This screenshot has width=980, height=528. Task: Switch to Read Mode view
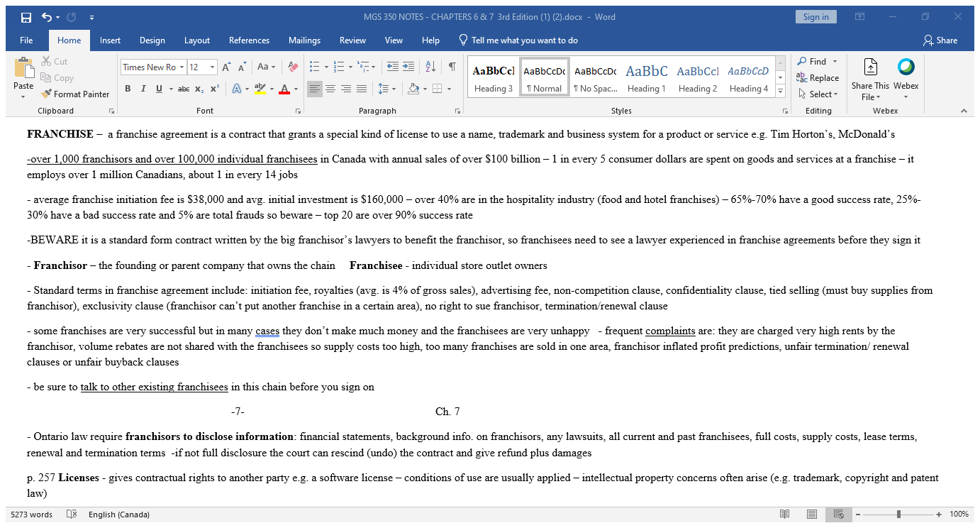[x=784, y=514]
